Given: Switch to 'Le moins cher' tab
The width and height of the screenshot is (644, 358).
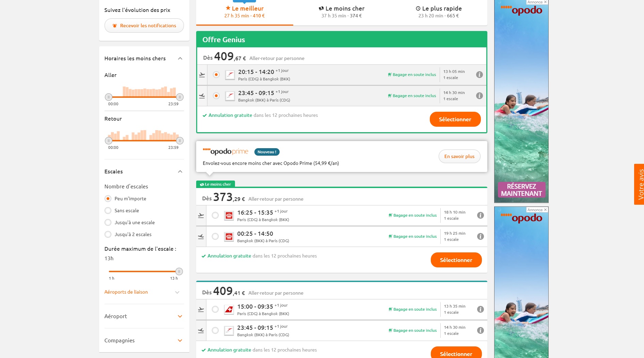Looking at the screenshot, I should 341,12.
